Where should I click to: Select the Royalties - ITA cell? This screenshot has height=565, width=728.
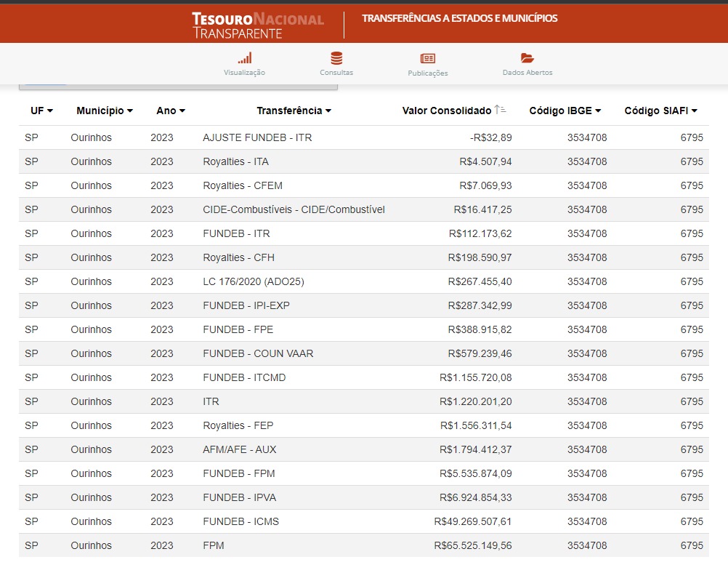pyautogui.click(x=236, y=161)
